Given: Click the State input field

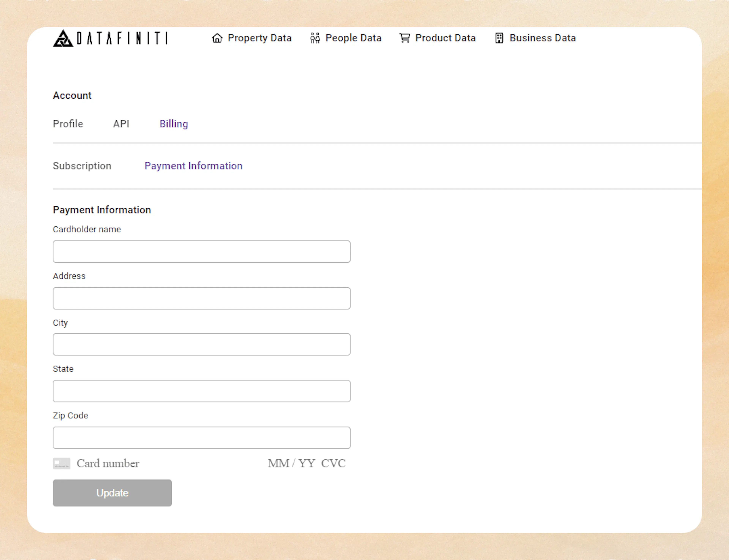Looking at the screenshot, I should [x=201, y=391].
